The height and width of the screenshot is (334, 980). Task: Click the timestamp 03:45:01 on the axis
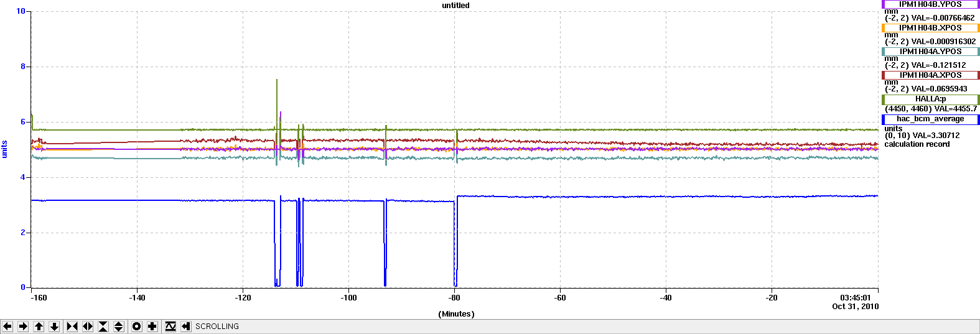point(855,298)
